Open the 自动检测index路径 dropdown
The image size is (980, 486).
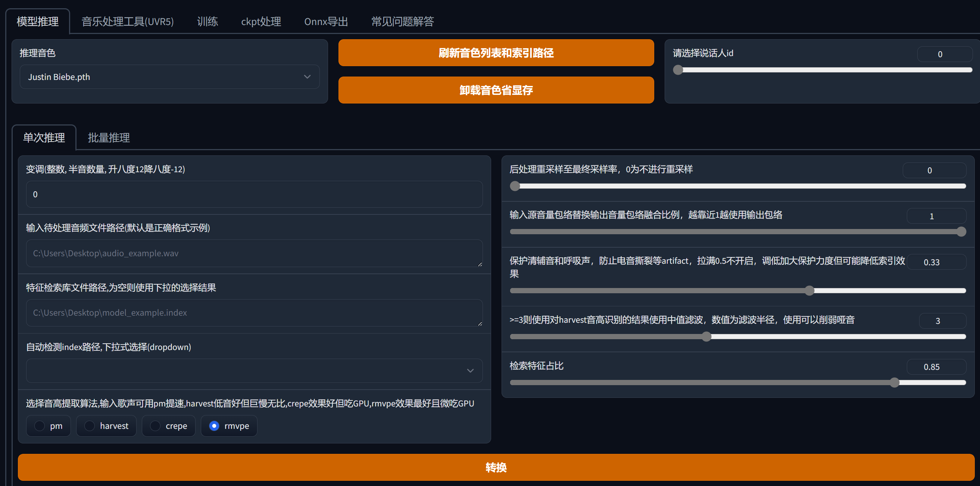coord(254,371)
